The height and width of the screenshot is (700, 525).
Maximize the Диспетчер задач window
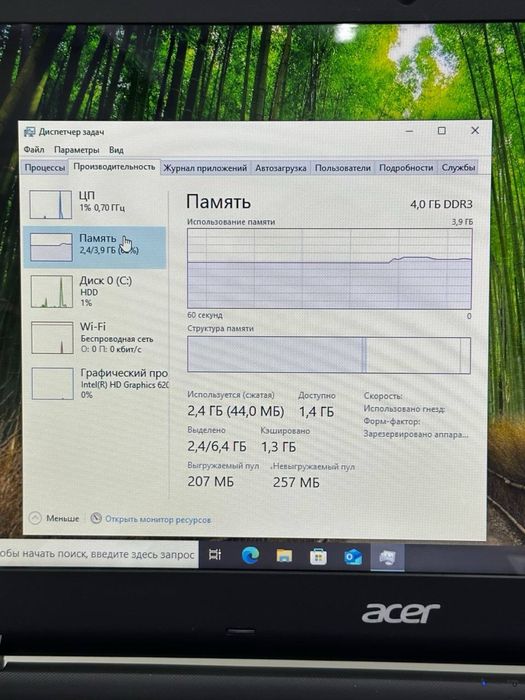click(x=442, y=130)
